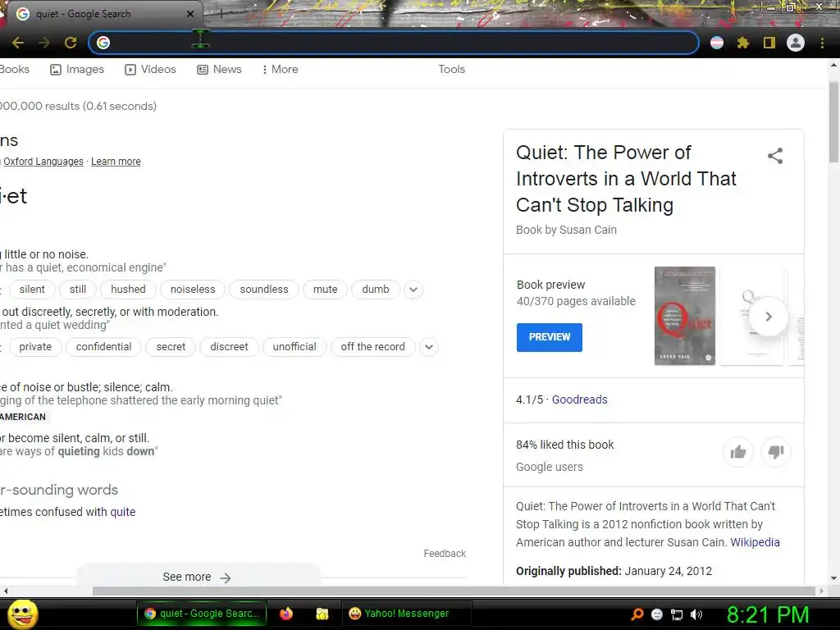840x630 pixels.
Task: Click the blue PREVIEW button
Action: coord(549,337)
